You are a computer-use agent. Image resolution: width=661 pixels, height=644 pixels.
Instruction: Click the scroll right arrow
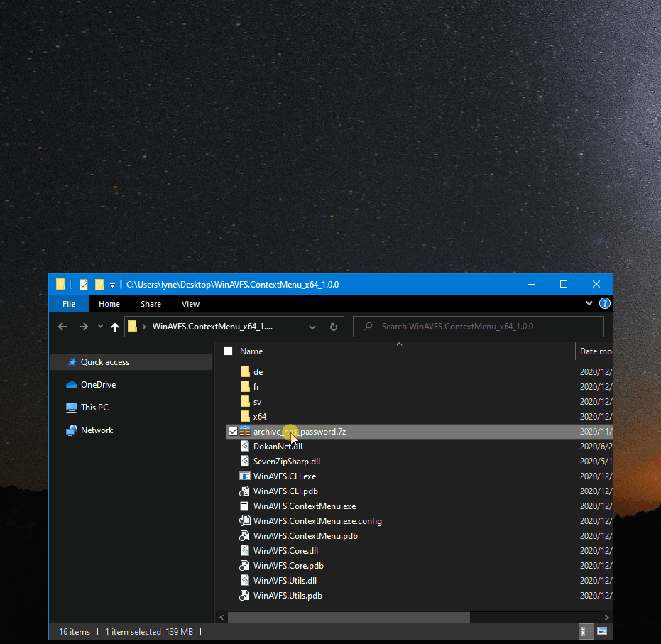pos(606,618)
